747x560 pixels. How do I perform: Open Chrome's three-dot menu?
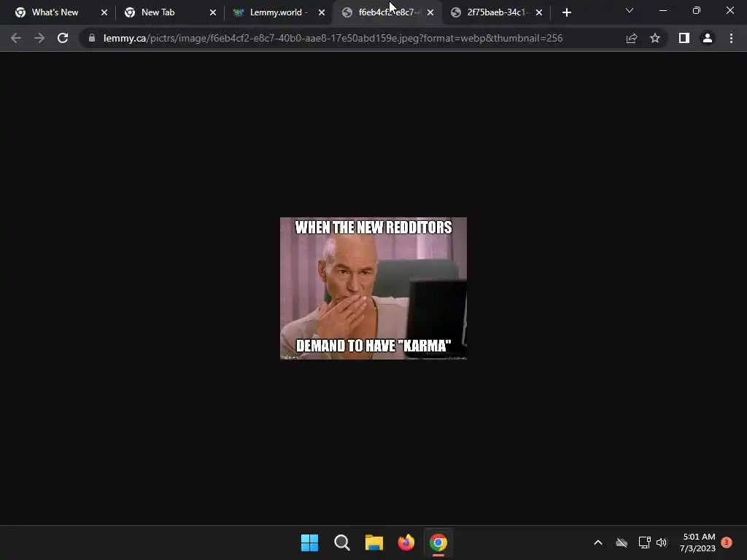pyautogui.click(x=731, y=38)
